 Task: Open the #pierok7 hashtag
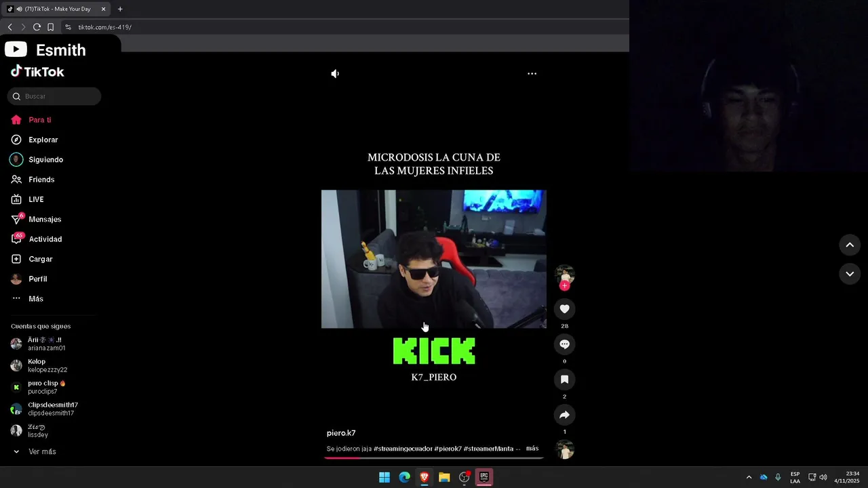448,449
